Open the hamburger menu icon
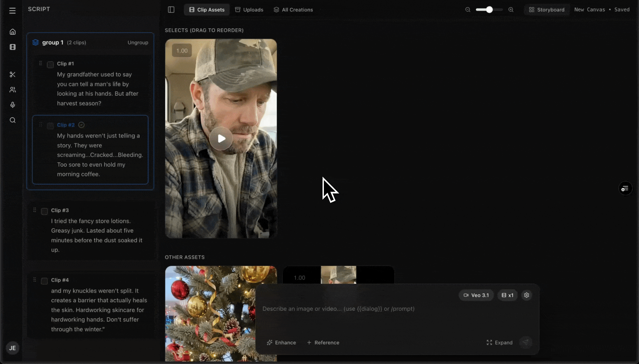 (x=12, y=11)
